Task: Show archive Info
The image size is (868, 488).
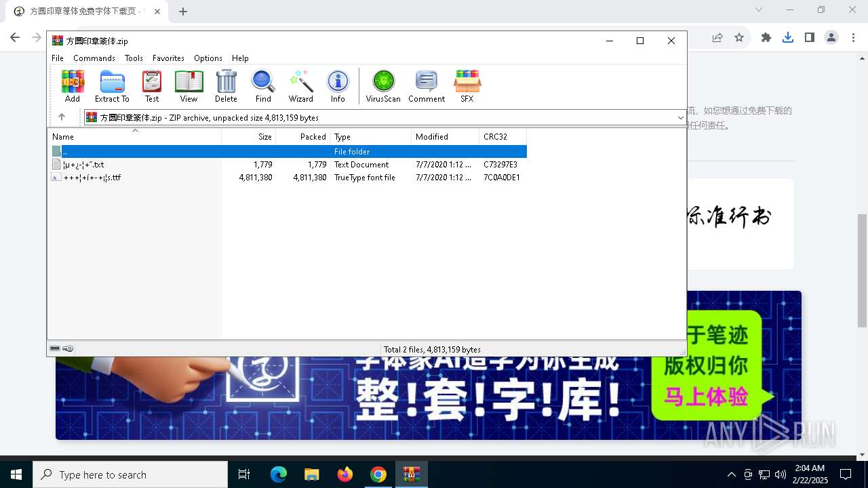Action: pos(338,86)
